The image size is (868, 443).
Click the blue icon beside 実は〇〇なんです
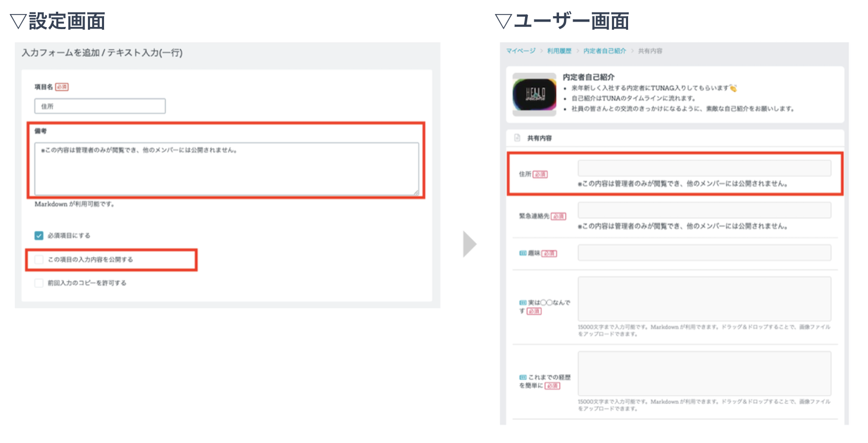coord(522,303)
